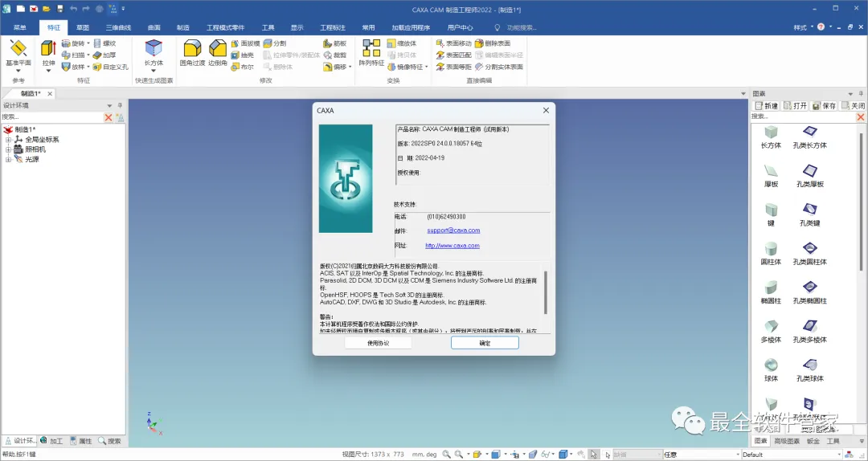
Task: Activate the 拉伸 extrude tool
Action: click(49, 53)
